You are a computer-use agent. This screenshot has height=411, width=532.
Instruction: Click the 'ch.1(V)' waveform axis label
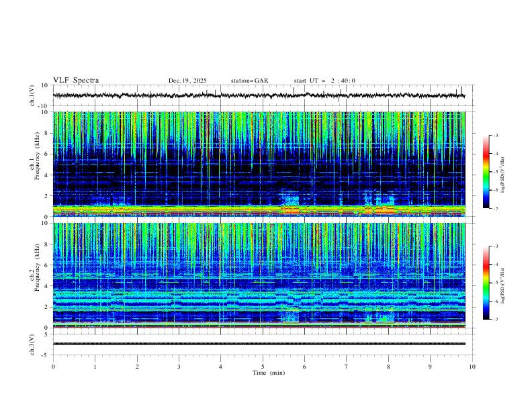(x=32, y=95)
